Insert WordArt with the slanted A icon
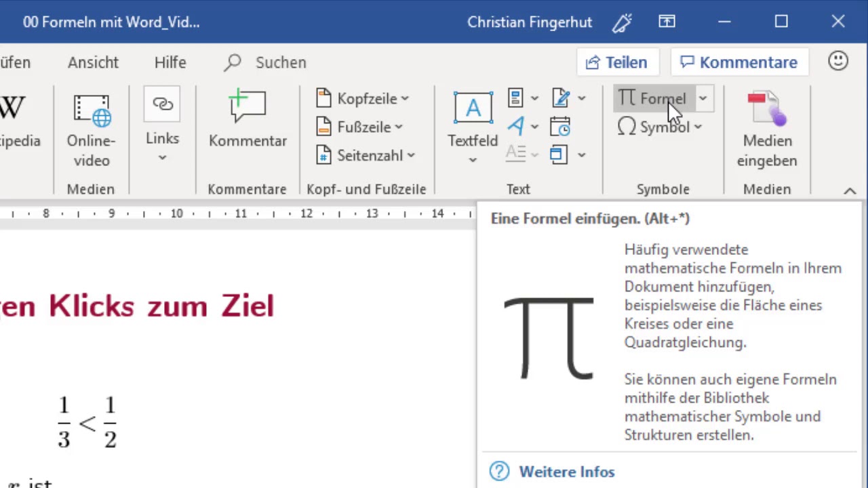Viewport: 868px width, 488px height. (515, 127)
